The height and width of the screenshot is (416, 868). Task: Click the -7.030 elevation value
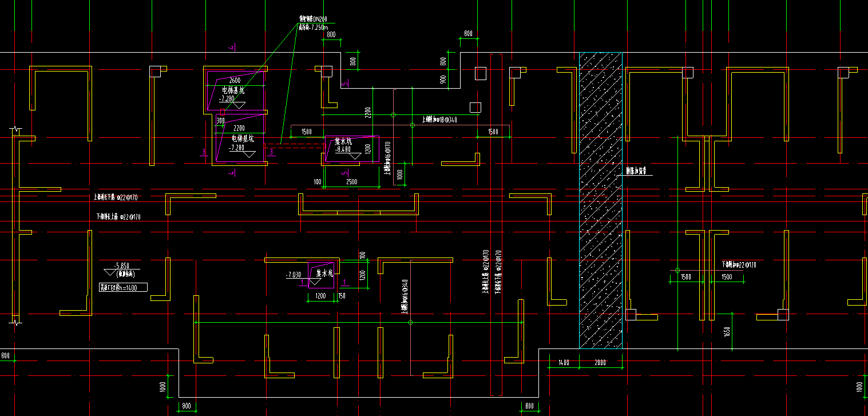click(x=294, y=275)
